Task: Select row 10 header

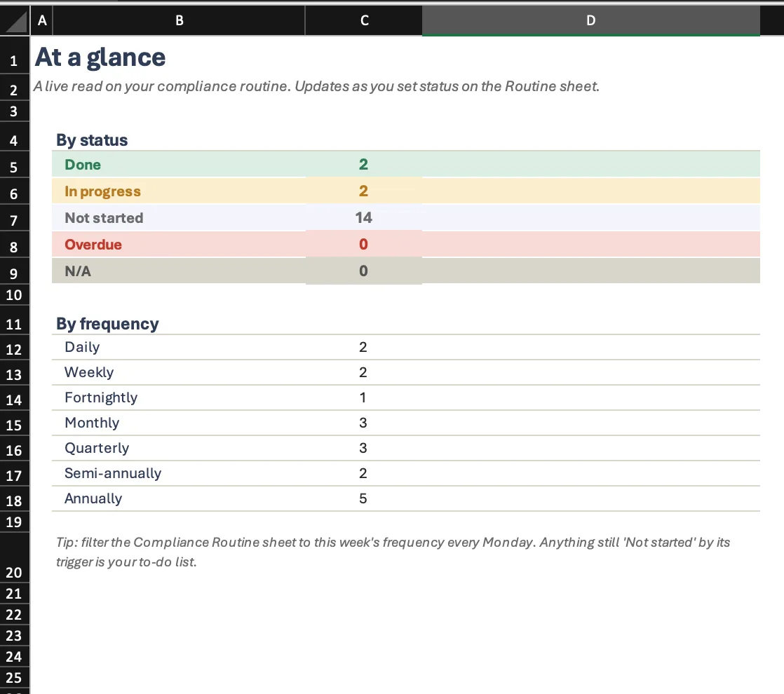Action: coord(15,295)
